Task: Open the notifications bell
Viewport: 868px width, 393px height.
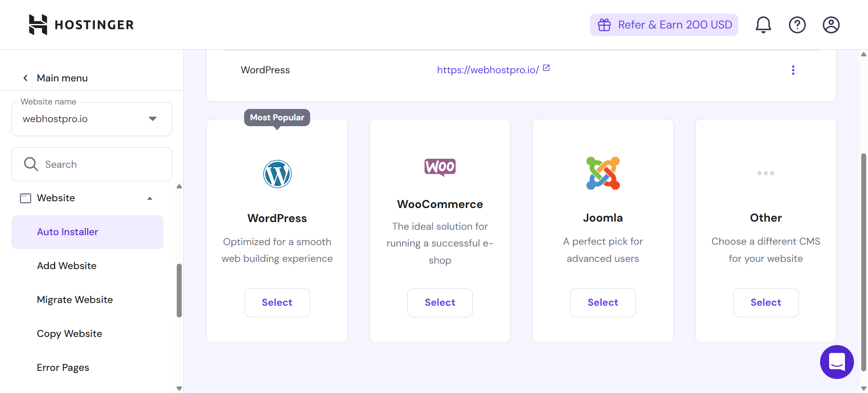Action: [x=763, y=24]
